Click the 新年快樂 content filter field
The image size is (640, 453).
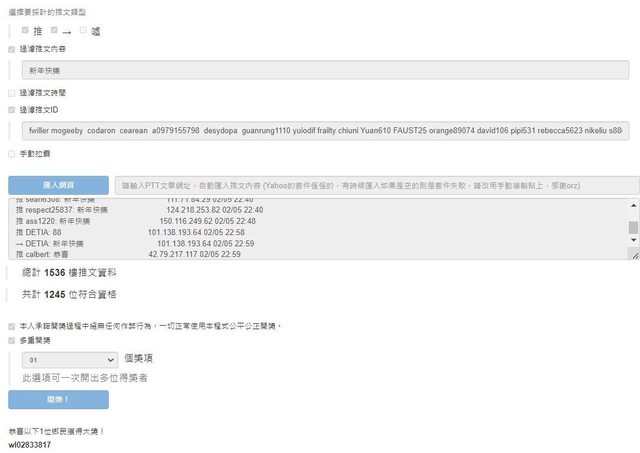tap(328, 71)
